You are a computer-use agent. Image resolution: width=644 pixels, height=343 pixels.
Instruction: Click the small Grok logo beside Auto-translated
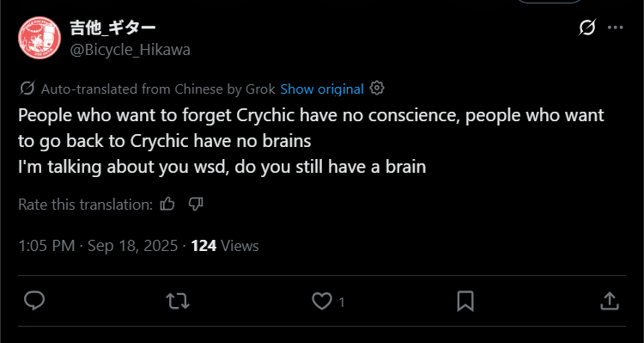[27, 89]
